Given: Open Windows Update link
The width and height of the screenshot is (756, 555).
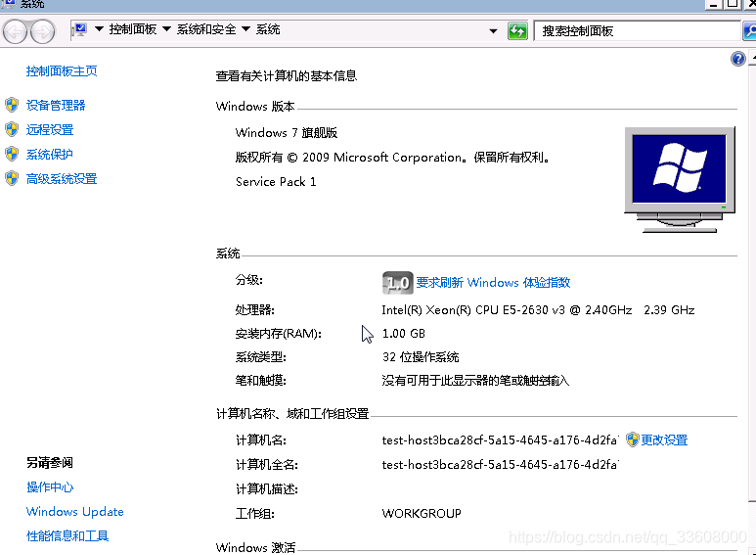Looking at the screenshot, I should (74, 512).
